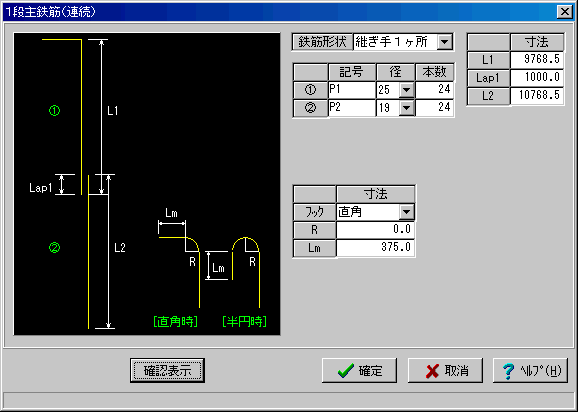Click the red X icon on 取消
This screenshot has height=412, width=578.
(x=432, y=371)
